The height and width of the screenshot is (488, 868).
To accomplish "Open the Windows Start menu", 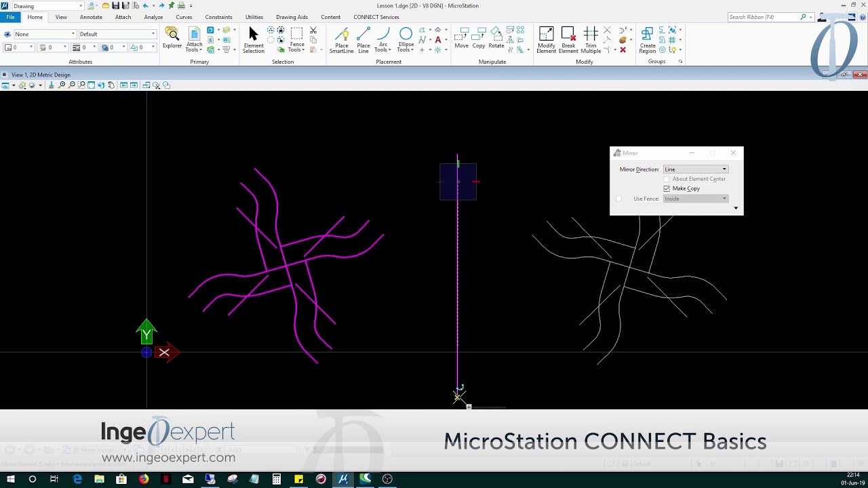I will pos(10,479).
